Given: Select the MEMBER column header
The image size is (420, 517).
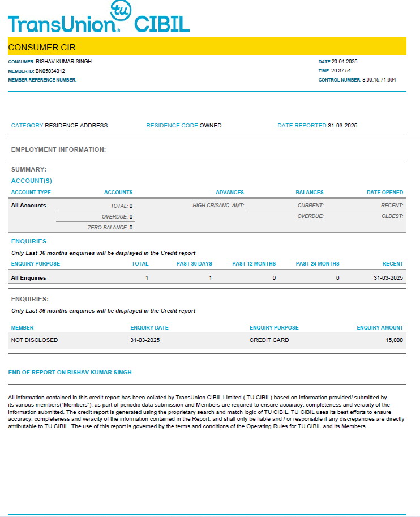Looking at the screenshot, I should (23, 328).
